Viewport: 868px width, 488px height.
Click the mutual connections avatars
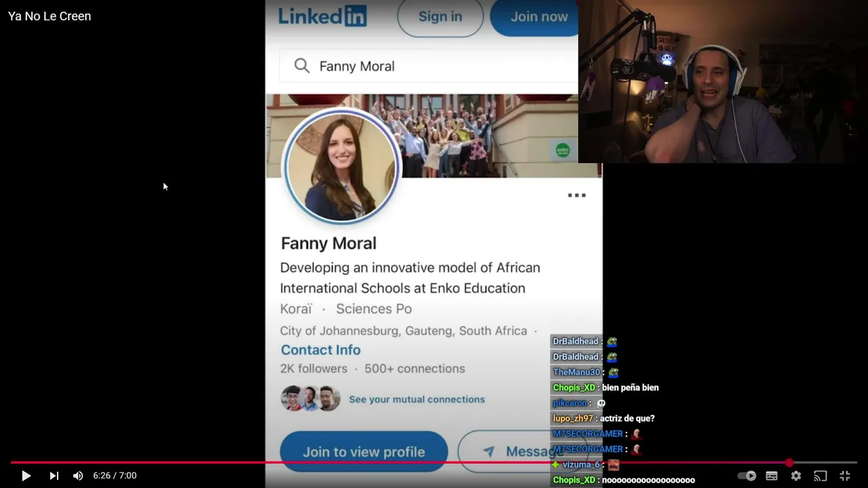(311, 399)
